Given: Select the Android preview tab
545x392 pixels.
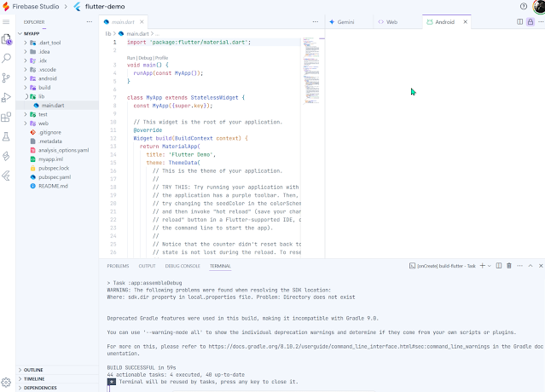Looking at the screenshot, I should click(445, 22).
